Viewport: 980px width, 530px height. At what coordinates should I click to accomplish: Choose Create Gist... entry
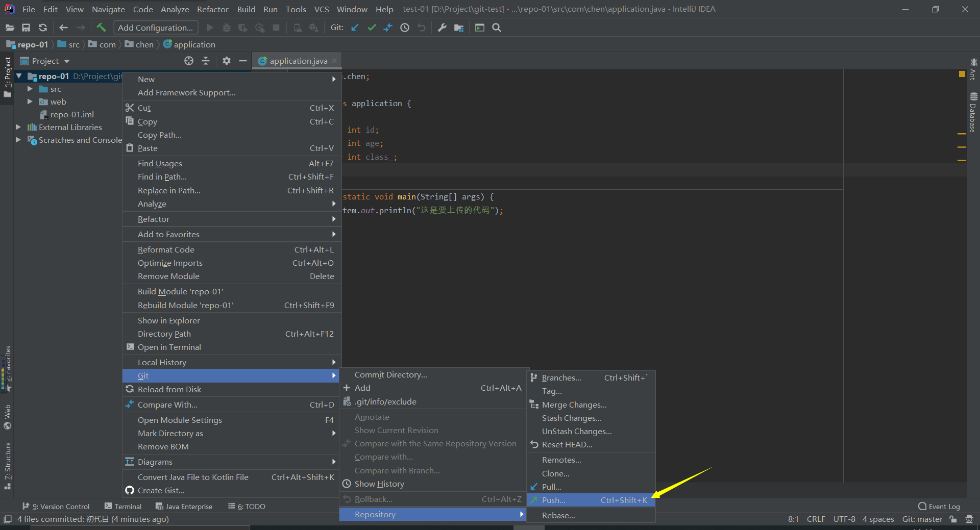click(232, 490)
